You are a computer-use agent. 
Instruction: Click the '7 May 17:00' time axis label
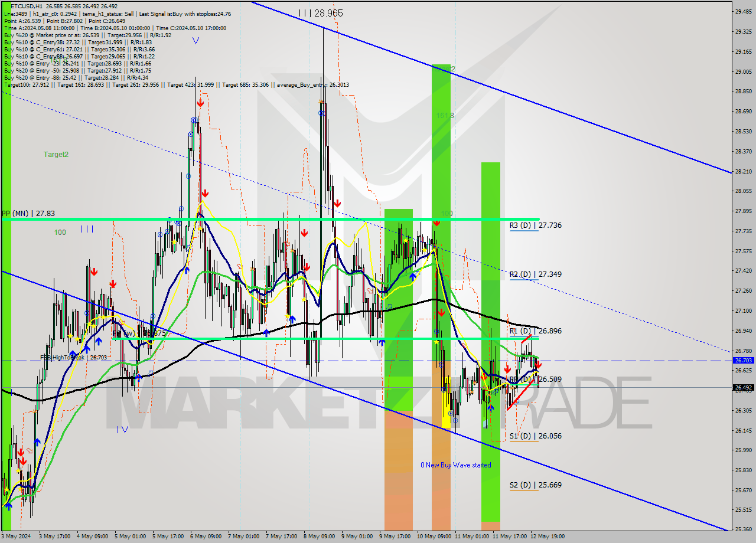coord(282,537)
